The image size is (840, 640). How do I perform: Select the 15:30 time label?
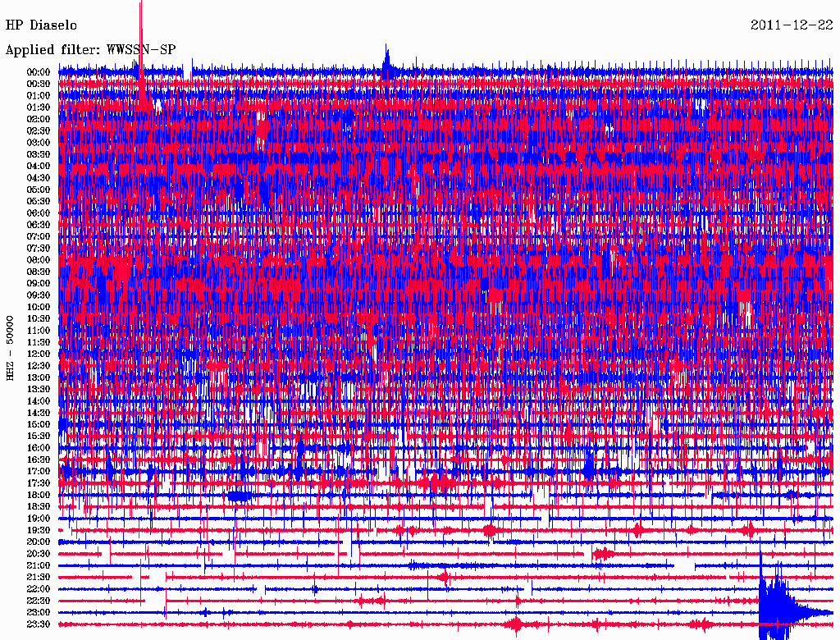point(39,437)
